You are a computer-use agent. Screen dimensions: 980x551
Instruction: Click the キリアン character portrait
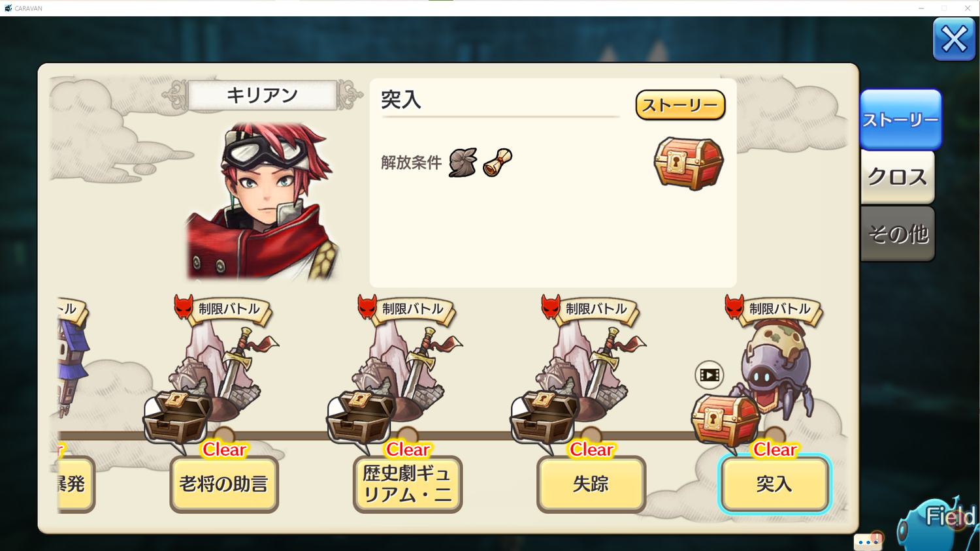(x=263, y=201)
